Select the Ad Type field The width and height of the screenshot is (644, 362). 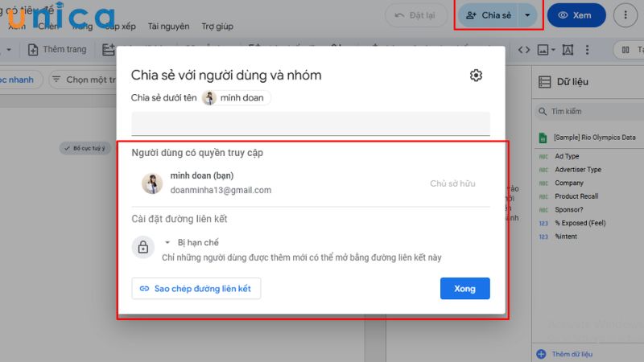(567, 156)
